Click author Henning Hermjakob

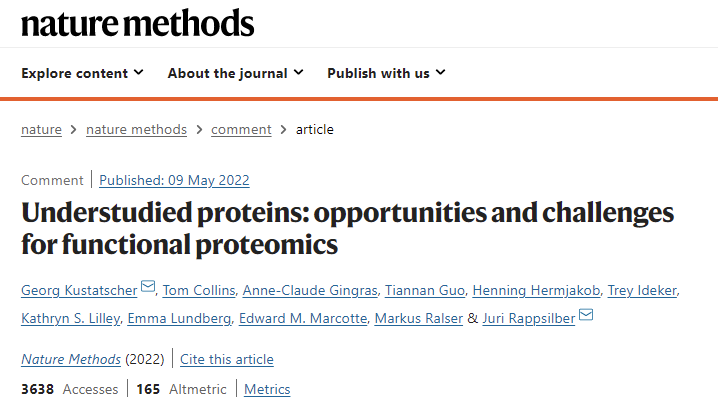click(x=536, y=290)
